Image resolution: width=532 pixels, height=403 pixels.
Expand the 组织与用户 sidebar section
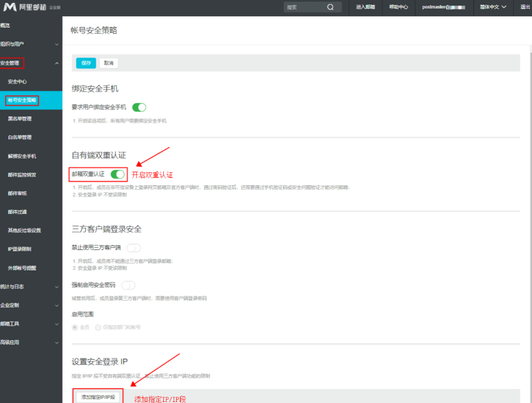click(x=31, y=44)
